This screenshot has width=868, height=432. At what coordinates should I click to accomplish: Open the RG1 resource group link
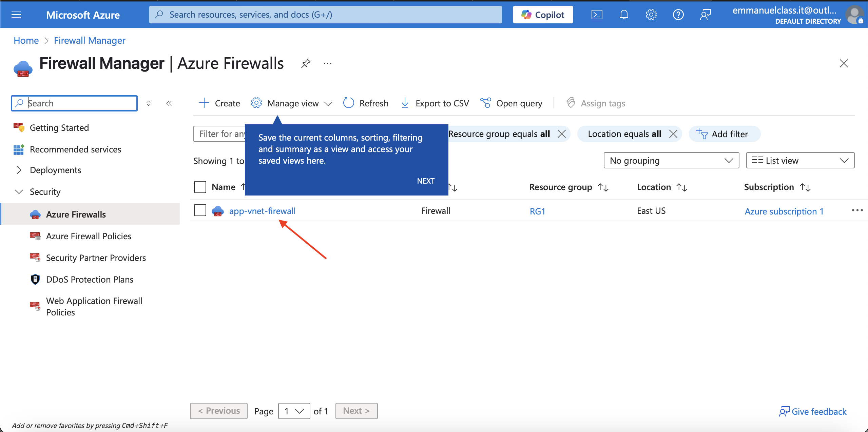coord(537,211)
